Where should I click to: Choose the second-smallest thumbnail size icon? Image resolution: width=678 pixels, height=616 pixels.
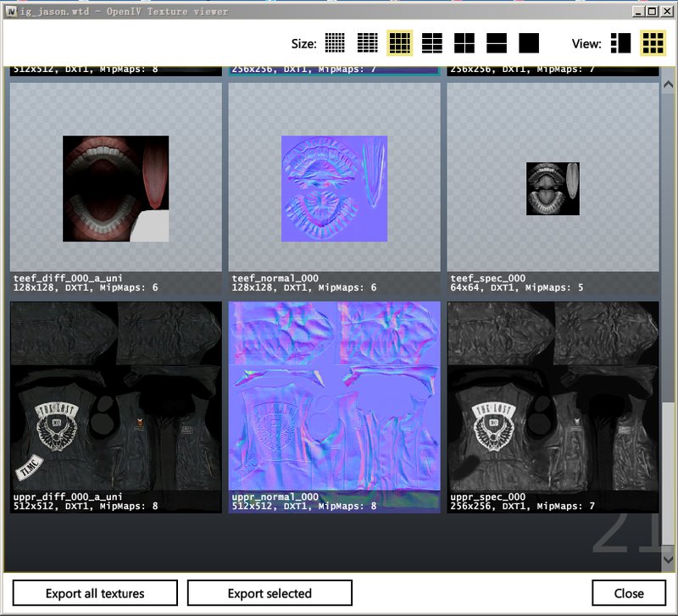pyautogui.click(x=368, y=43)
